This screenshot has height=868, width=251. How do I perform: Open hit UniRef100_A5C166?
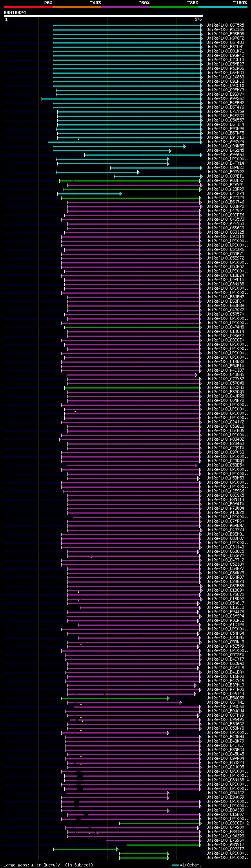(225, 29)
